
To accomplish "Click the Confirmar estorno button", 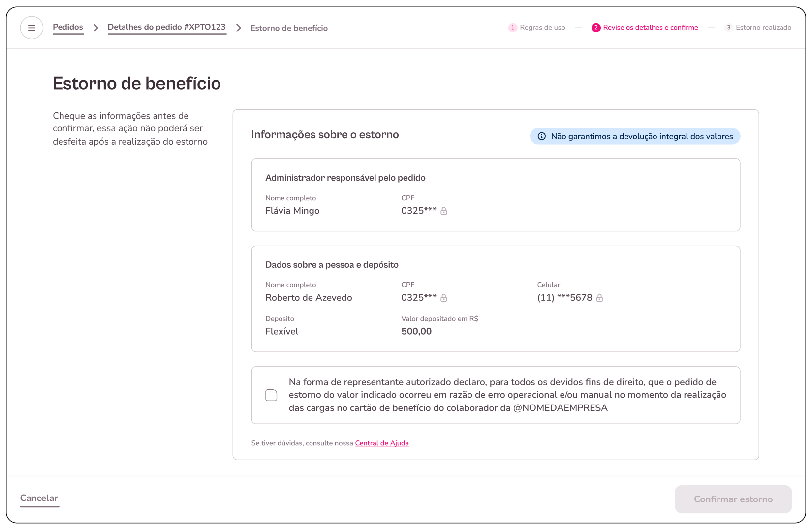I will (733, 499).
